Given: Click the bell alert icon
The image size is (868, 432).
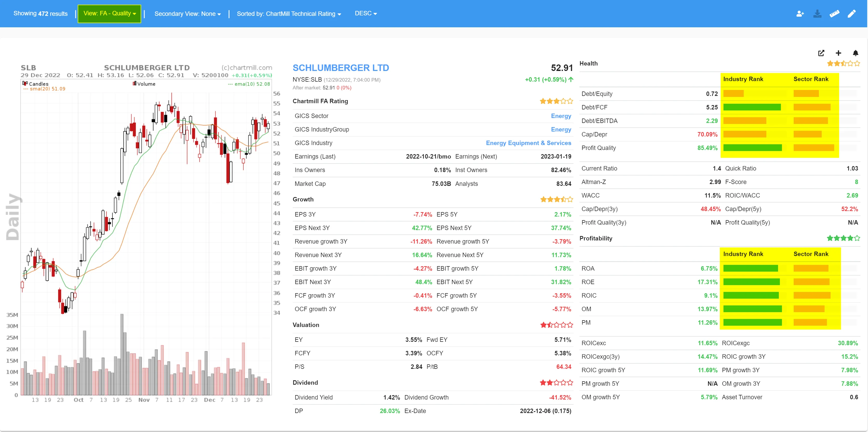Looking at the screenshot, I should [856, 53].
